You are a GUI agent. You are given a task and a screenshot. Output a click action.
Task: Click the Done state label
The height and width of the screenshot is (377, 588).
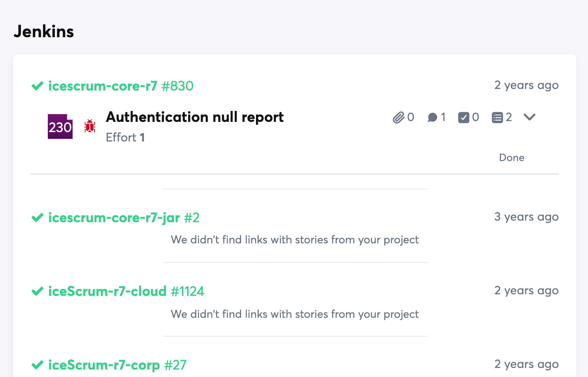tap(512, 158)
